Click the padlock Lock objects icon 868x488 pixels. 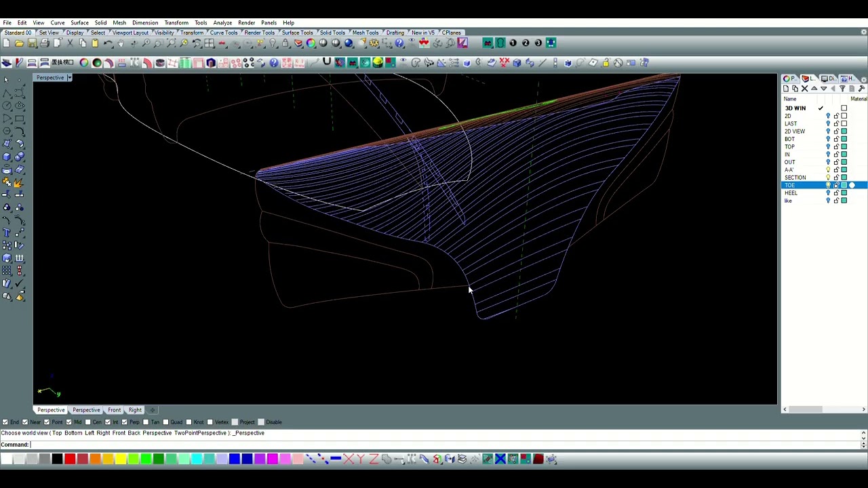tap(285, 43)
